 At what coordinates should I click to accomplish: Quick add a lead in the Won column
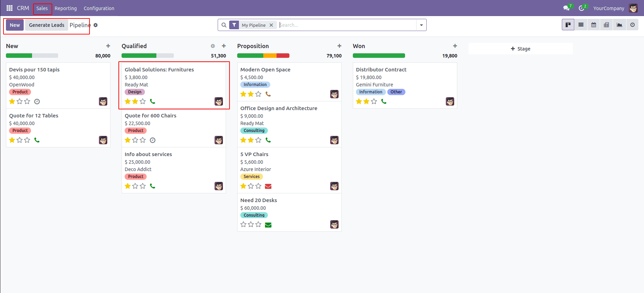pos(455,46)
